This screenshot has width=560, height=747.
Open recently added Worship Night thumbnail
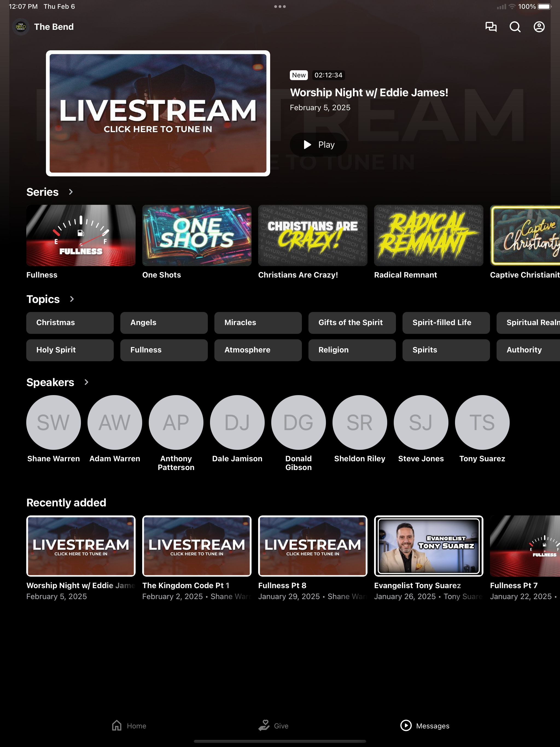point(81,546)
